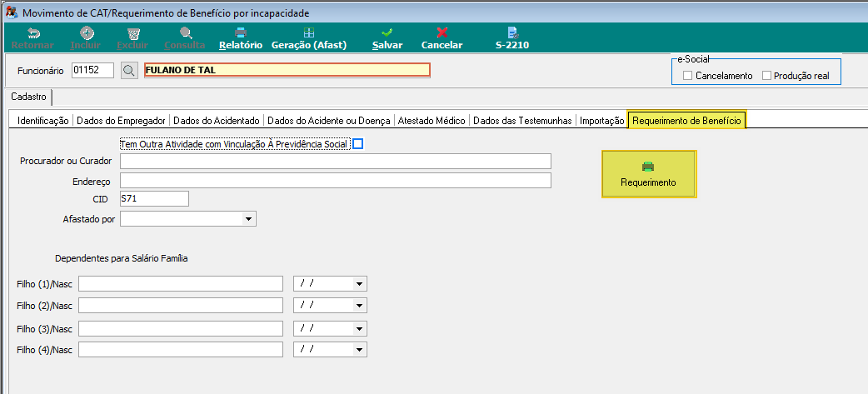Click the application icon in title bar
Viewport: 868px width, 394px height.
click(x=11, y=12)
